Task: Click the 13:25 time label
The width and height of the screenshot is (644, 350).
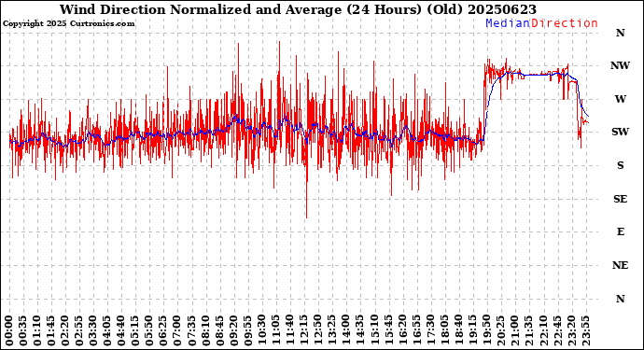Action: click(332, 330)
